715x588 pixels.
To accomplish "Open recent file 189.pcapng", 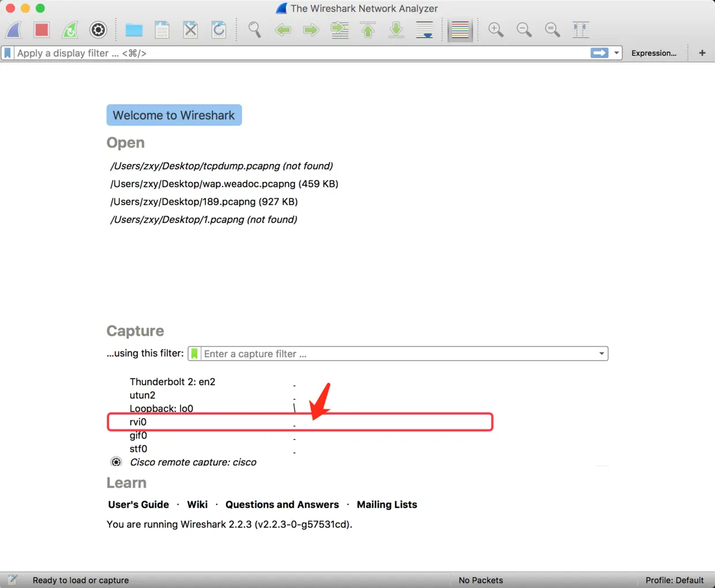I will (204, 202).
